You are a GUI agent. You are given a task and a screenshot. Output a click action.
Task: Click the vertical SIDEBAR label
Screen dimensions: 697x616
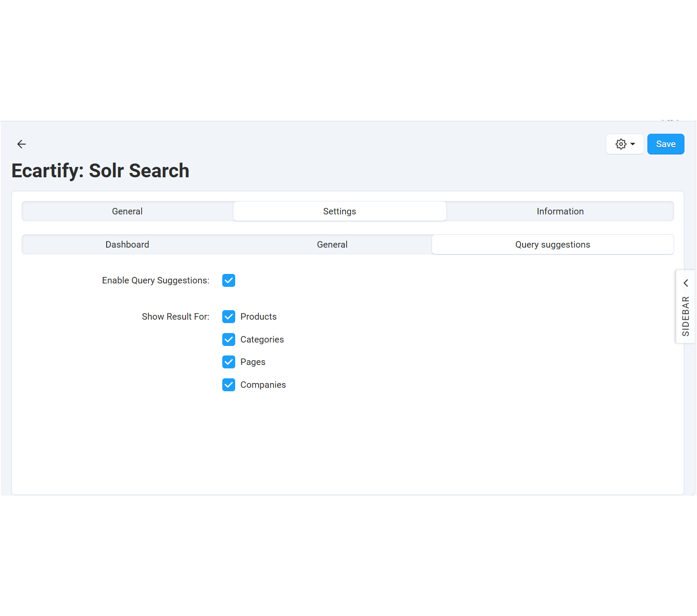(x=685, y=316)
